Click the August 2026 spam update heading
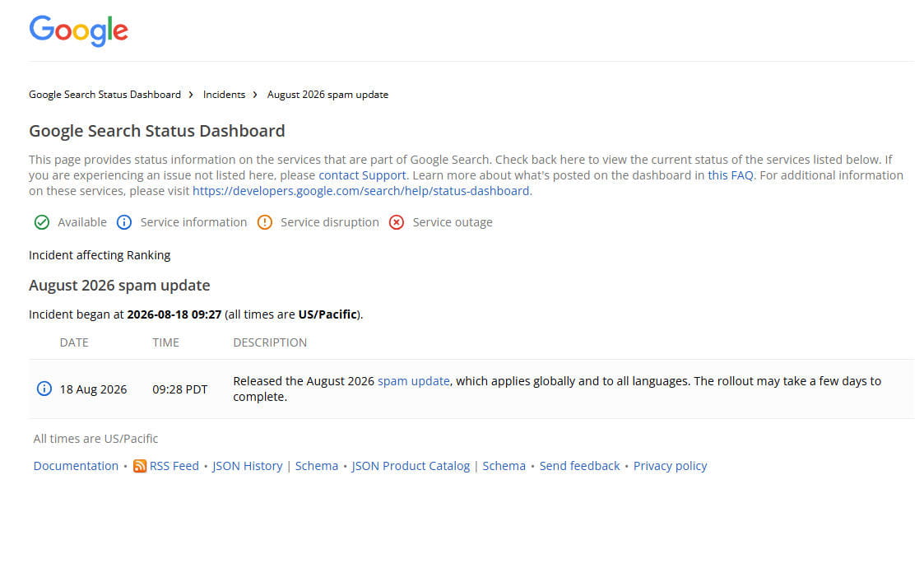Image resolution: width=924 pixels, height=582 pixels. (x=119, y=286)
